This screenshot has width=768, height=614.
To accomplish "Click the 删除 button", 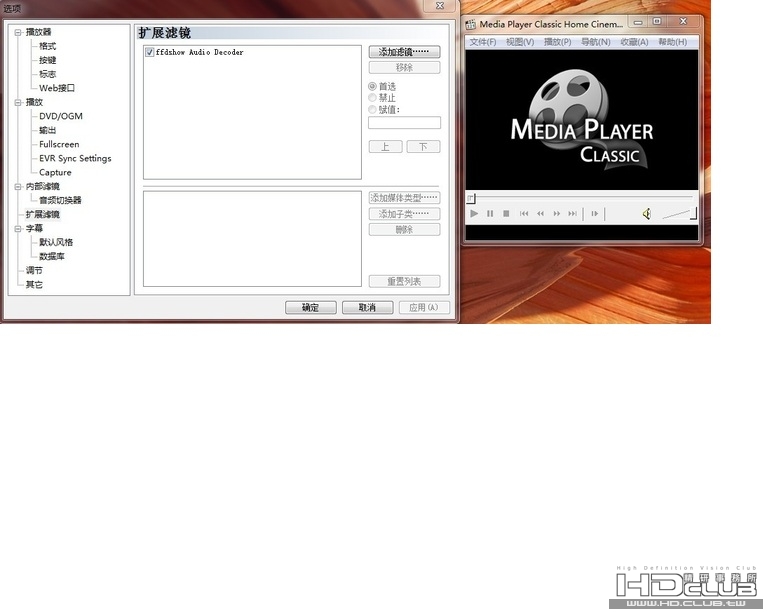I will point(404,230).
